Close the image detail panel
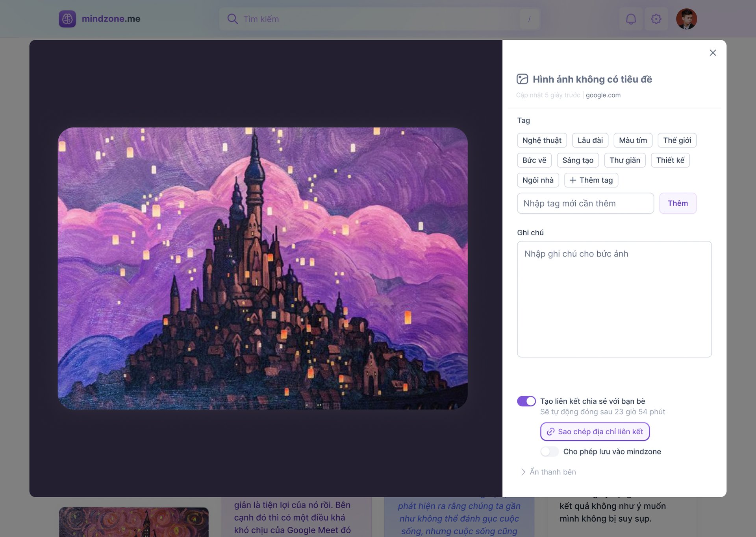Image resolution: width=756 pixels, height=537 pixels. (713, 53)
